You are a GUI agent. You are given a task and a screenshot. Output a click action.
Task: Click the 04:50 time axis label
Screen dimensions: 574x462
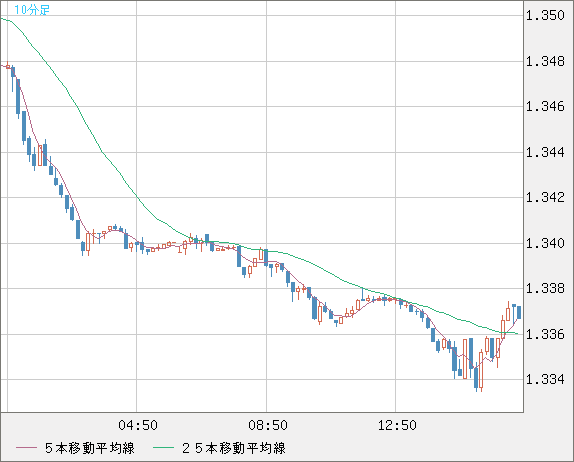click(x=138, y=425)
